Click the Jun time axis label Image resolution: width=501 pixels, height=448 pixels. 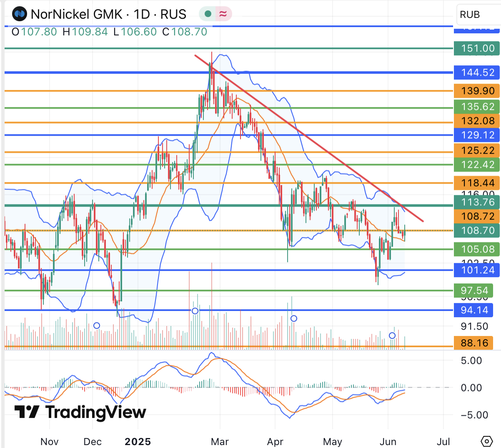pos(388,442)
